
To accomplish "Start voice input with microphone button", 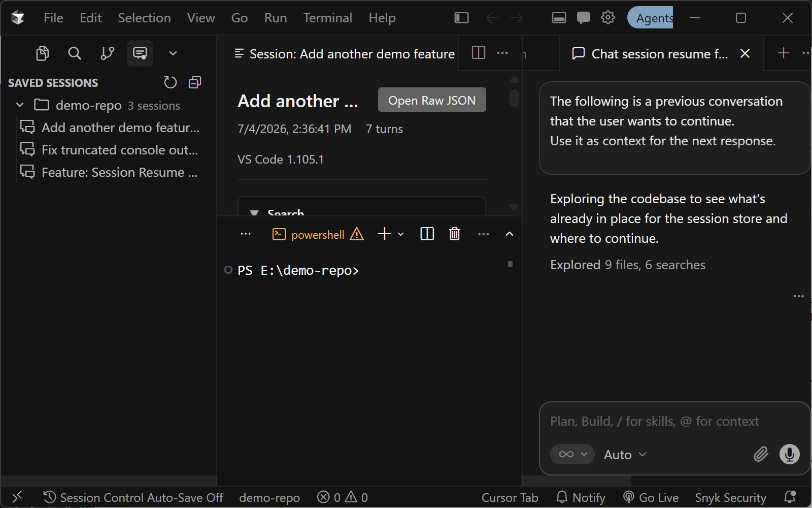I will point(790,454).
